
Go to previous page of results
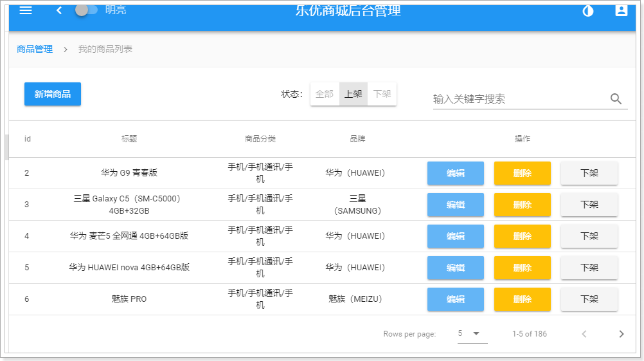tap(584, 334)
